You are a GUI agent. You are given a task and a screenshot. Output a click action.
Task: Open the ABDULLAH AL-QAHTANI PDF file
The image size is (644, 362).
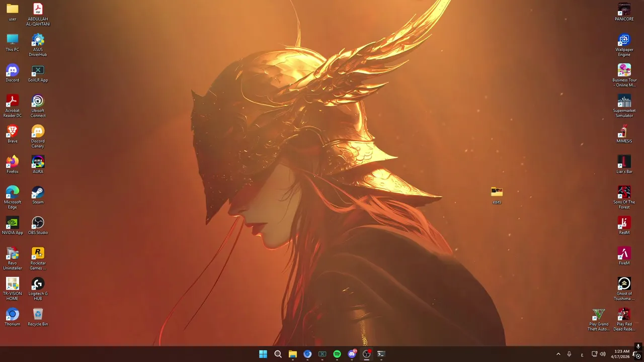pos(38,15)
